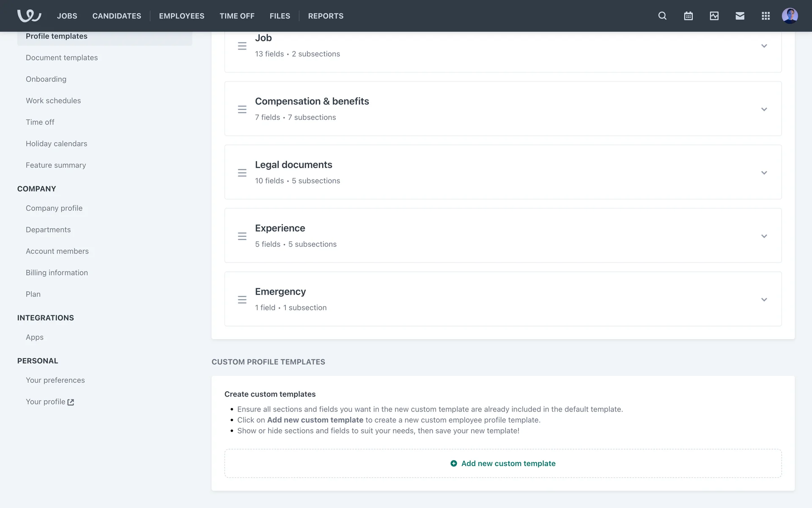812x508 pixels.
Task: Click drag handle for Legal documents section
Action: tap(242, 173)
